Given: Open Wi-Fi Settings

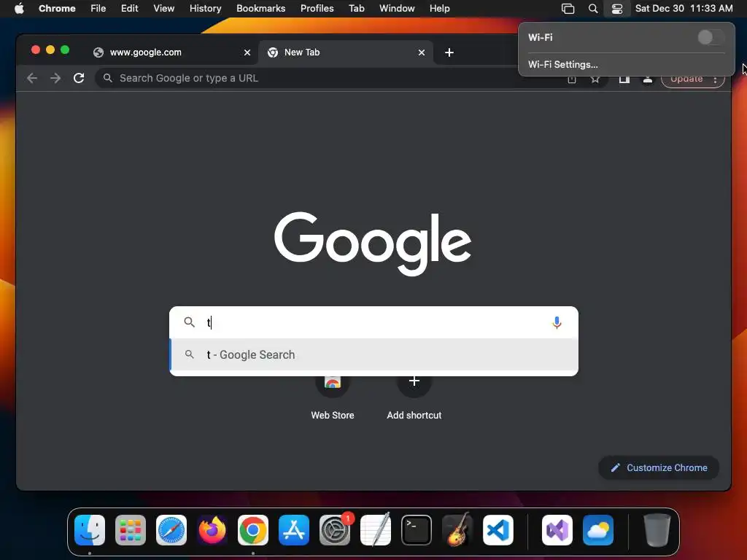Looking at the screenshot, I should point(562,64).
